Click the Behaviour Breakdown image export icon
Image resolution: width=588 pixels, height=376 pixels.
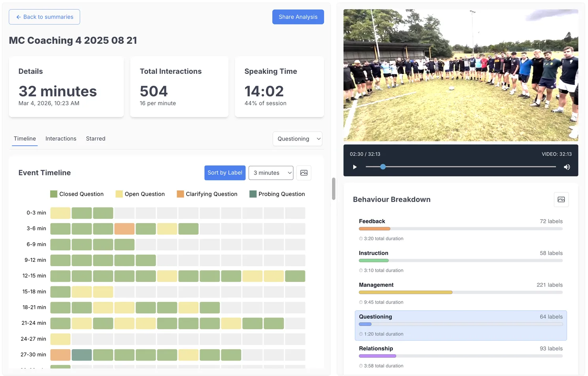pos(561,199)
